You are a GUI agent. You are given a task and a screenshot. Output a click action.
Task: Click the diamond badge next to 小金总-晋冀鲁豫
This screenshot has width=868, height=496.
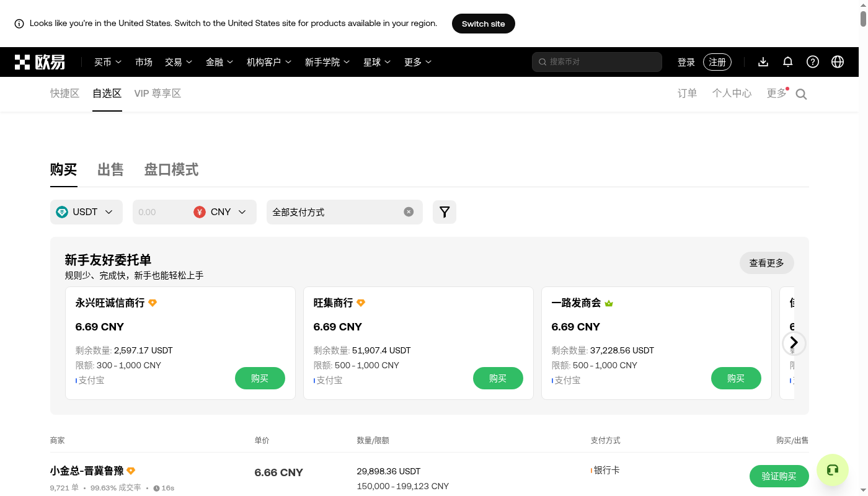tap(131, 471)
